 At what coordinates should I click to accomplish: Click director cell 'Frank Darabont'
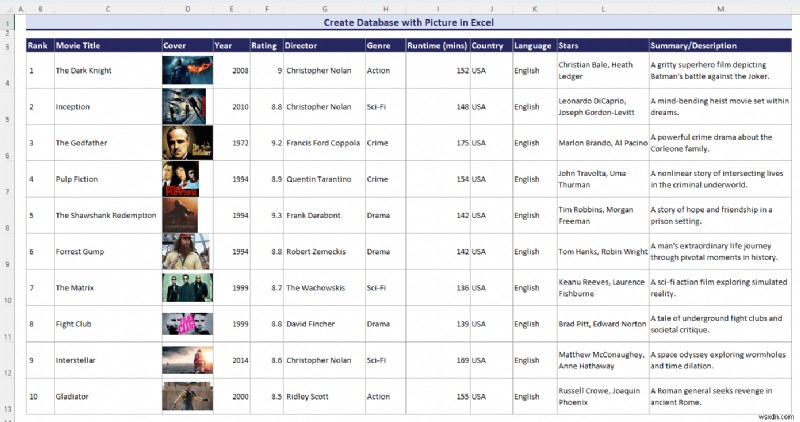point(324,215)
